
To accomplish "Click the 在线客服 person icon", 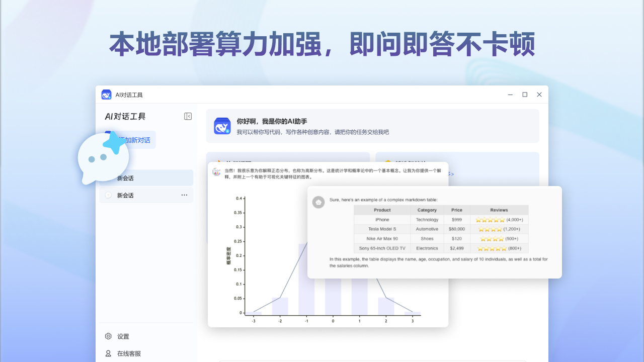I will [108, 353].
